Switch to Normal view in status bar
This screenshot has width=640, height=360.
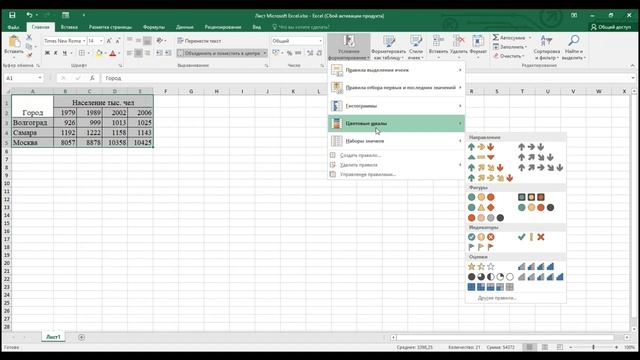(529, 347)
